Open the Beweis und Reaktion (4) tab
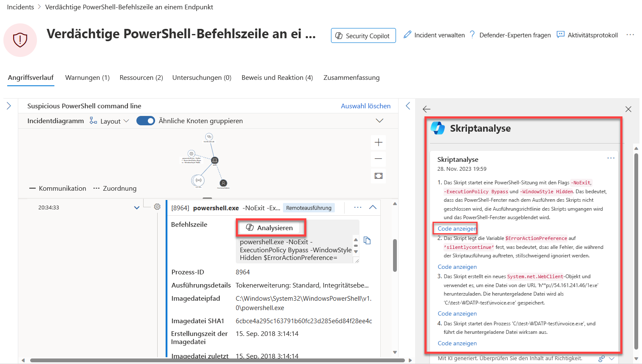This screenshot has width=642, height=364. [x=277, y=78]
